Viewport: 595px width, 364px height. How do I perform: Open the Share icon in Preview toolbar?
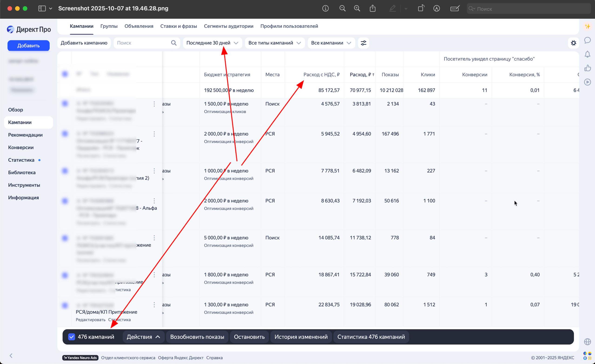373,8
